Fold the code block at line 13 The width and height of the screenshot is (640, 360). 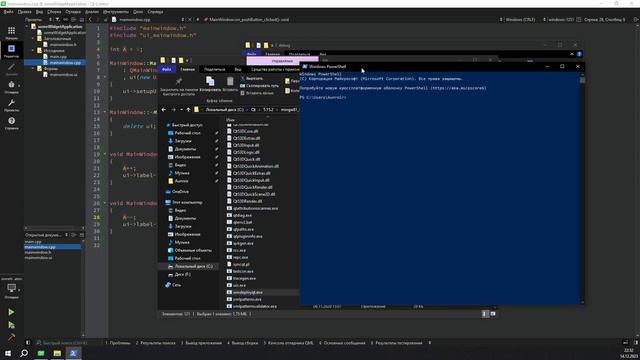[105, 112]
